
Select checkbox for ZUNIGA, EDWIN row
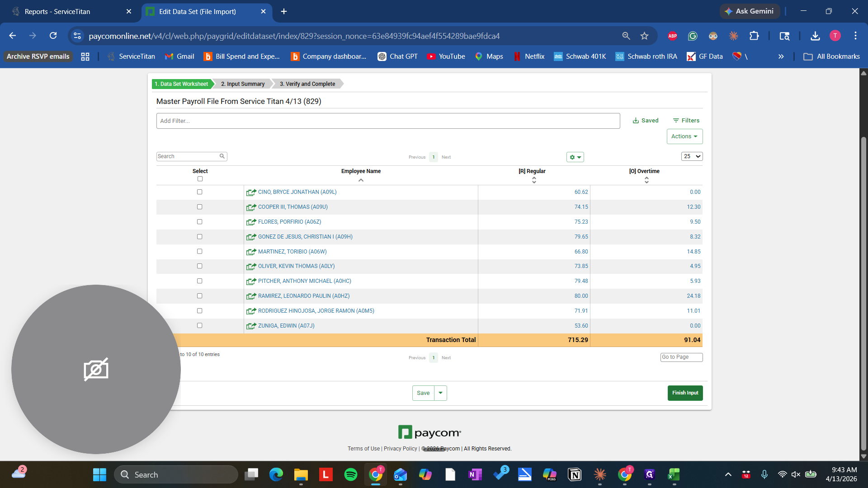[199, 326]
